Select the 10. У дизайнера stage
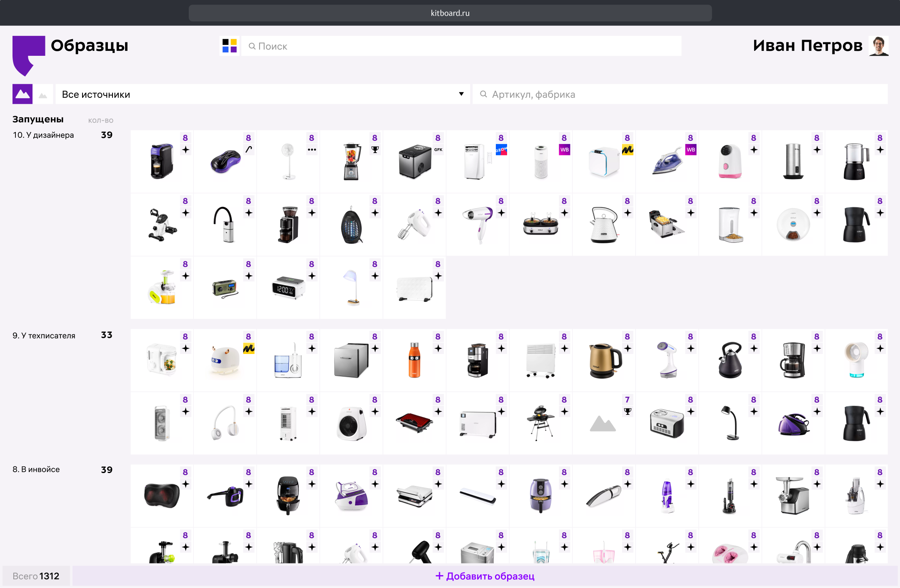Screen dimensions: 900x588 tap(43, 135)
